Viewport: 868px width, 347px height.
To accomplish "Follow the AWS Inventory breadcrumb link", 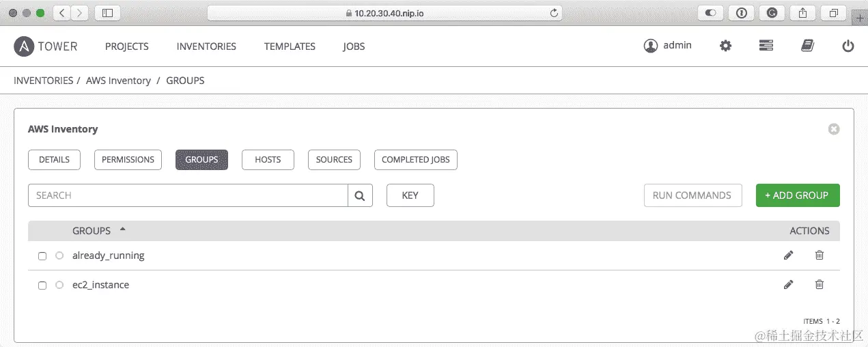I will 118,81.
